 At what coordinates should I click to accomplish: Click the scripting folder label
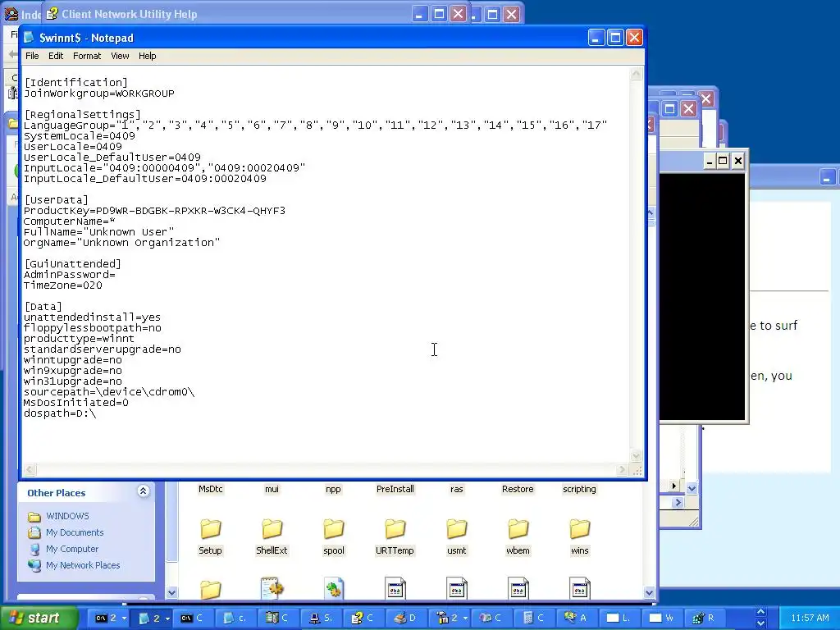(x=579, y=489)
